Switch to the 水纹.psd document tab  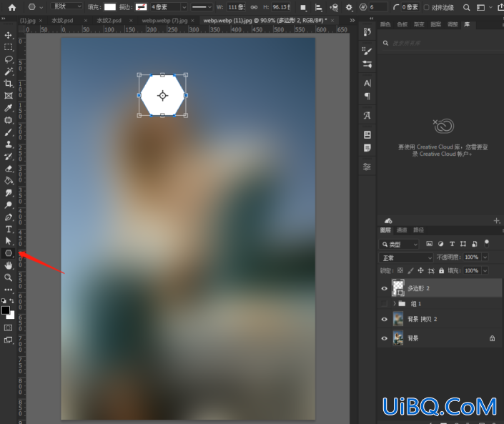click(x=62, y=21)
